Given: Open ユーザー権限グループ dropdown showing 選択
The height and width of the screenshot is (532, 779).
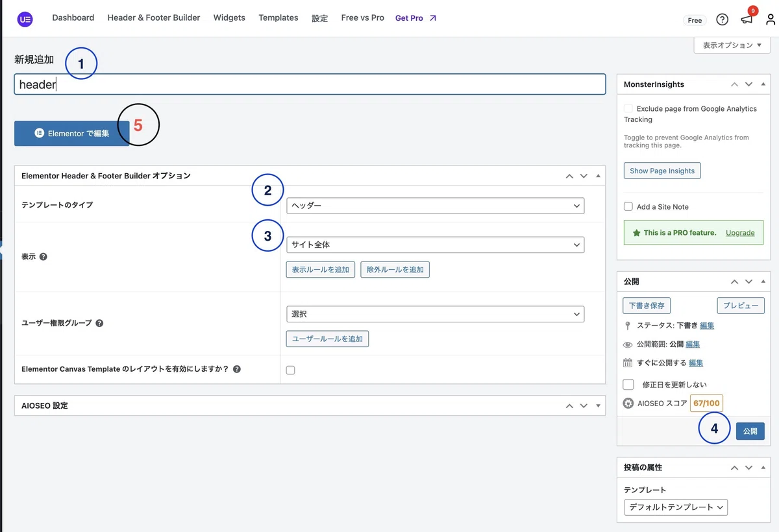Looking at the screenshot, I should click(x=435, y=314).
